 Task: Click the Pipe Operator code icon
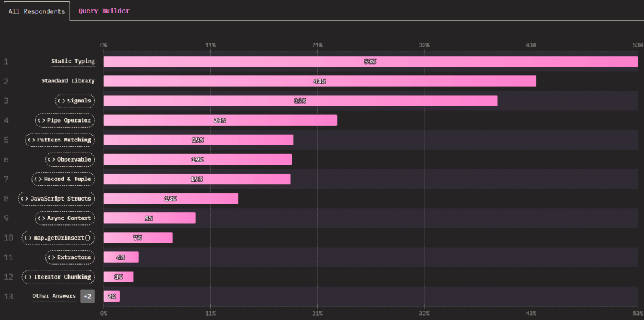[x=41, y=120]
